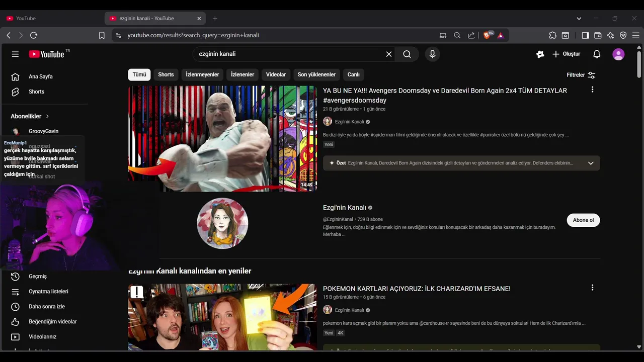Open the Brave VPN shield icon

click(x=623, y=35)
